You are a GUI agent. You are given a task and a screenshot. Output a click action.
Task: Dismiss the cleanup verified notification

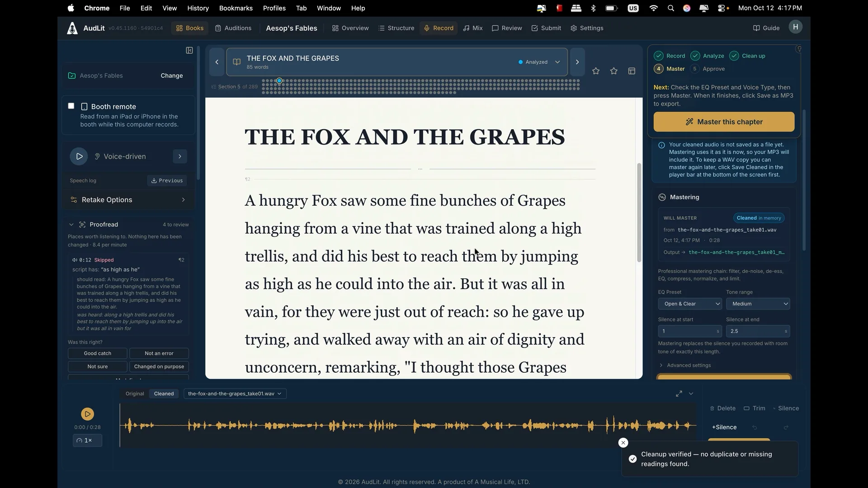click(x=623, y=443)
